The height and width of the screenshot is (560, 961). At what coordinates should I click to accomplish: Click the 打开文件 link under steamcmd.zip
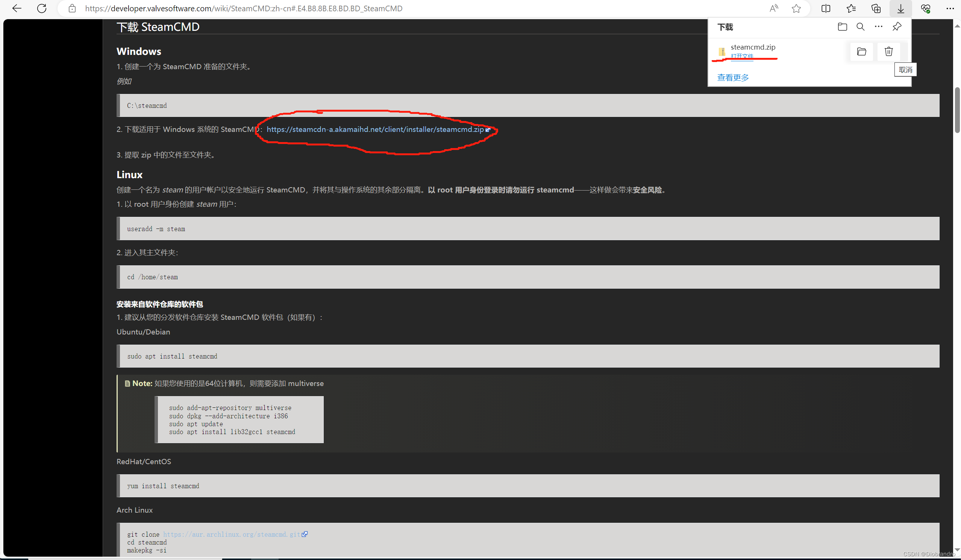(x=742, y=56)
